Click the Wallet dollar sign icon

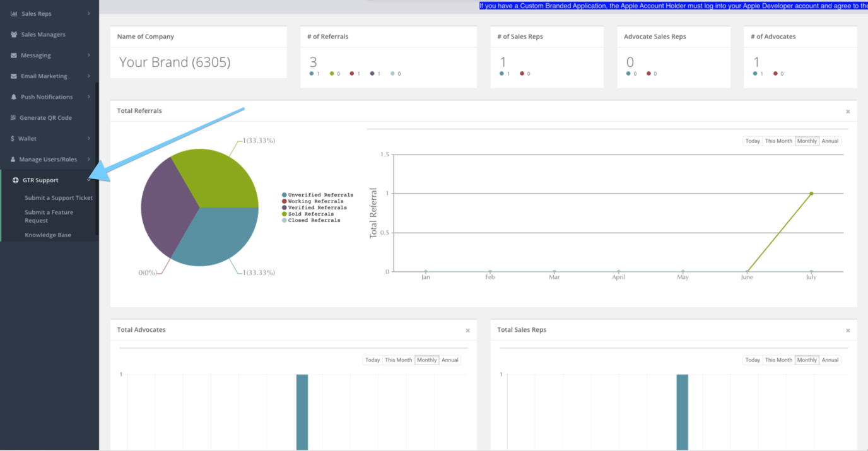pos(13,139)
